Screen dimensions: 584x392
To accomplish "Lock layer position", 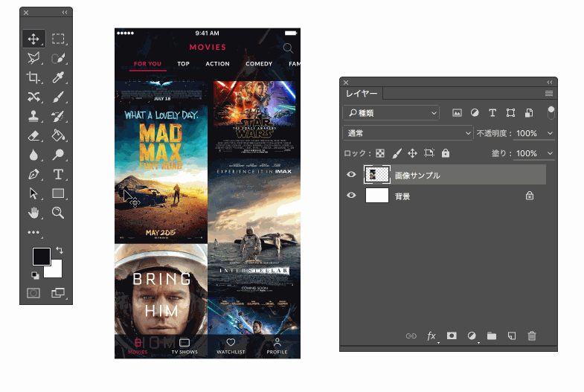I will click(x=412, y=153).
